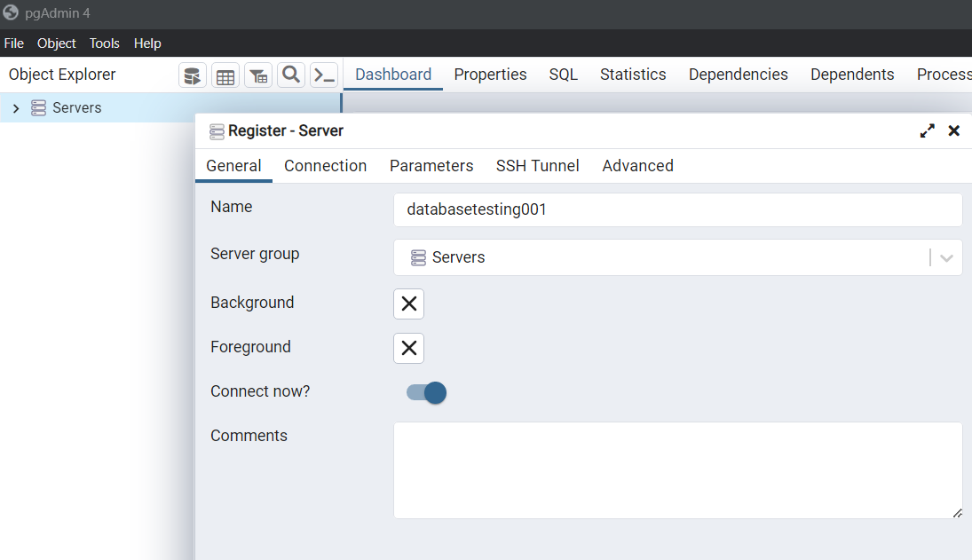Toggle the Connect now? switch
This screenshot has width=972, height=560.
point(426,393)
